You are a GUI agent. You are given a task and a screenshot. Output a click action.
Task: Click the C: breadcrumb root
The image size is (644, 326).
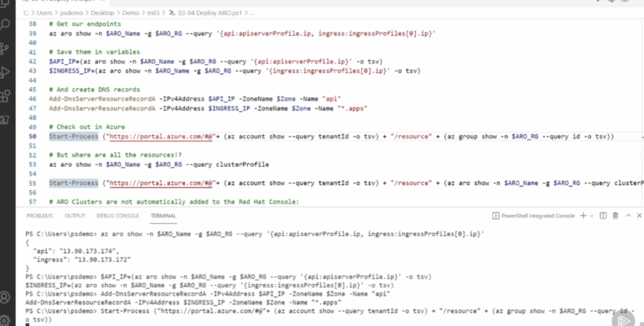pos(26,13)
